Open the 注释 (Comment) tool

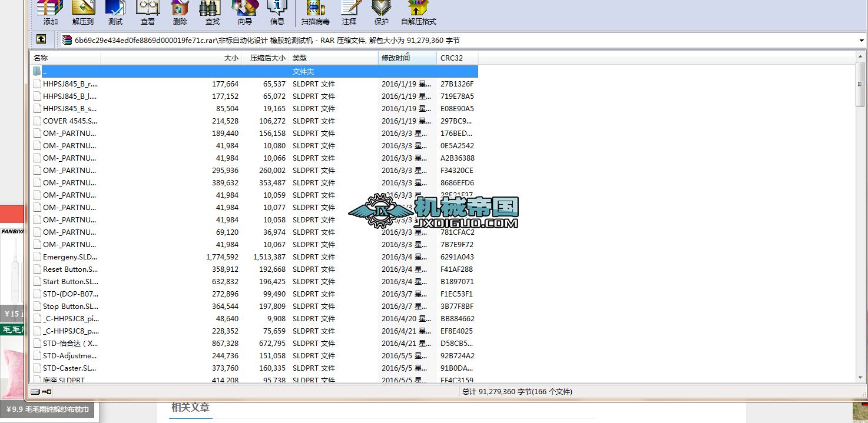point(349,12)
